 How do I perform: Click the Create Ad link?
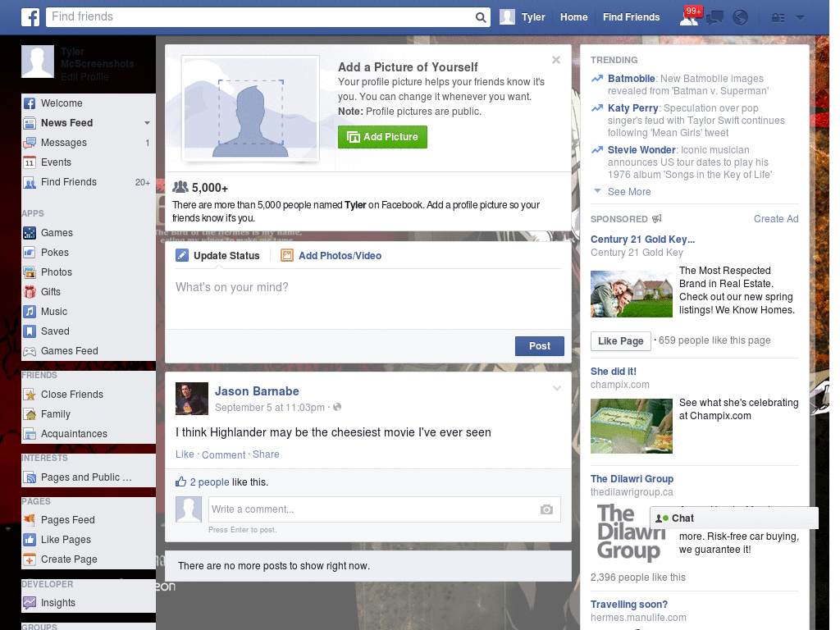click(776, 218)
